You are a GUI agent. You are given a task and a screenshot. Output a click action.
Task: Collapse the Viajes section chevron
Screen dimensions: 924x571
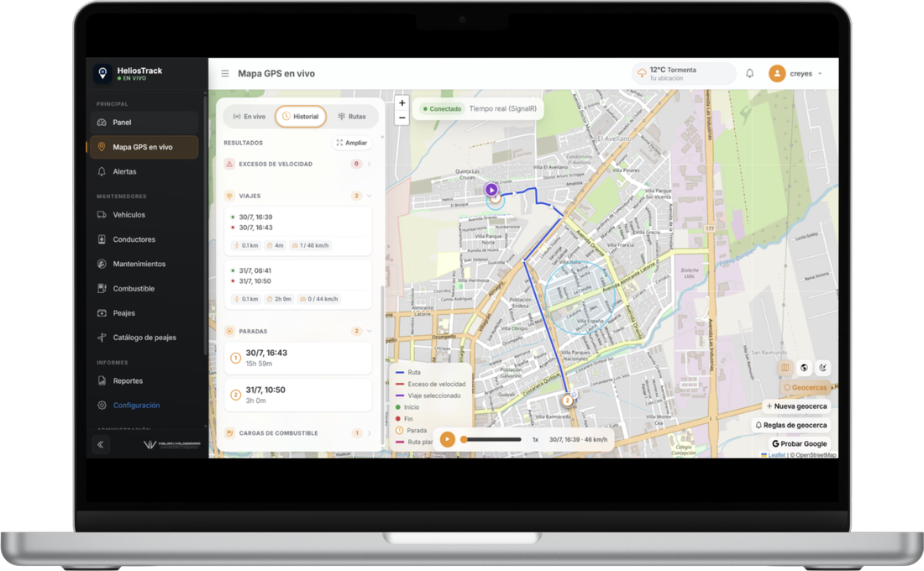(x=370, y=196)
